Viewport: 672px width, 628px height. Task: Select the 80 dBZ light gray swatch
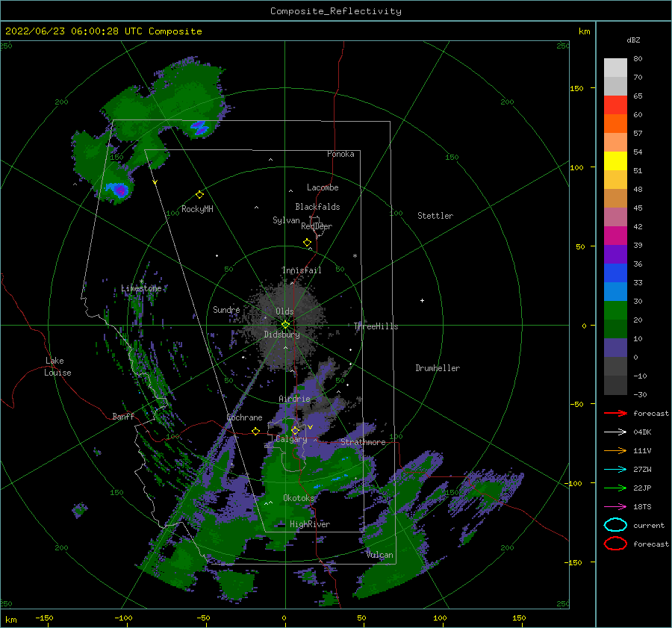click(615, 68)
